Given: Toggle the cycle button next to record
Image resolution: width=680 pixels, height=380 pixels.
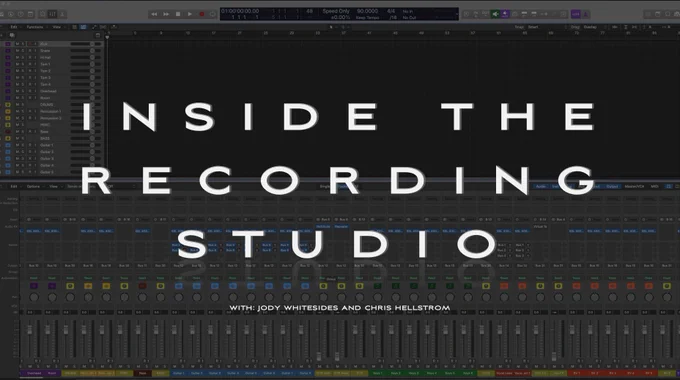Looking at the screenshot, I should (x=212, y=14).
